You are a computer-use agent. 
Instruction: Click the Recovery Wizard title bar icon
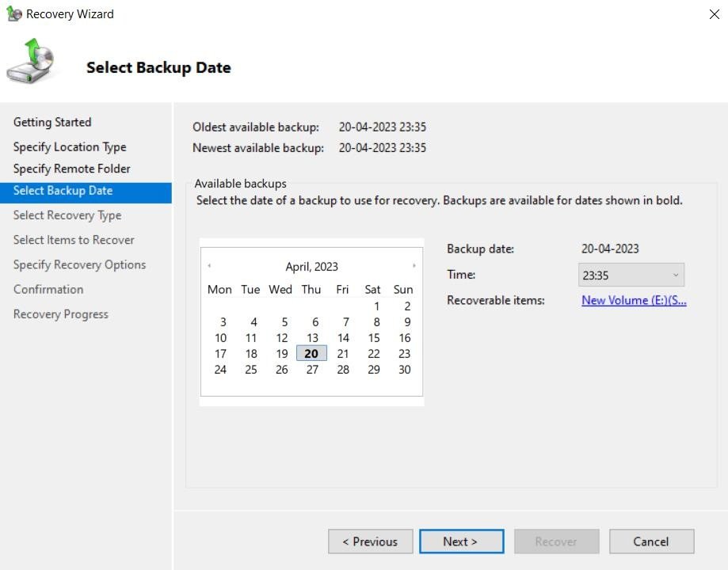click(14, 13)
